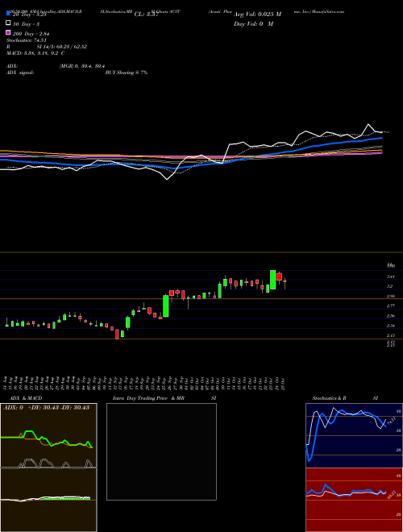Click the red candle right of tallest green
403x532 pixels.
point(279,276)
